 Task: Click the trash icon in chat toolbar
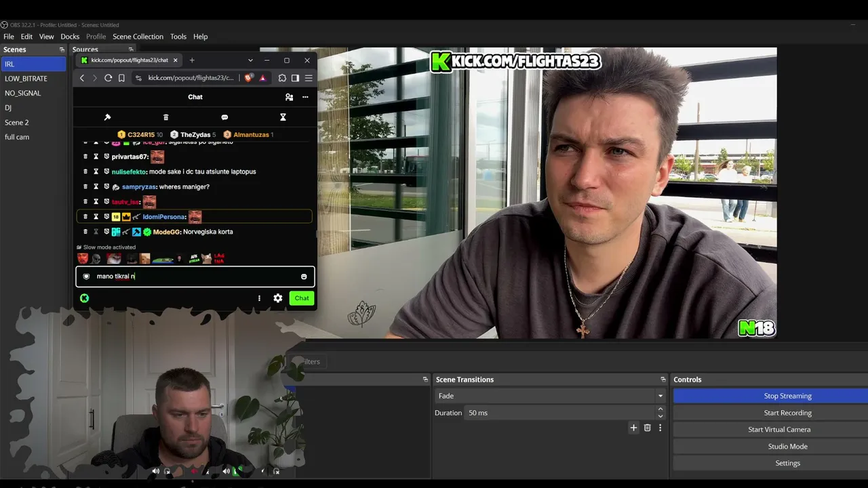(x=165, y=117)
